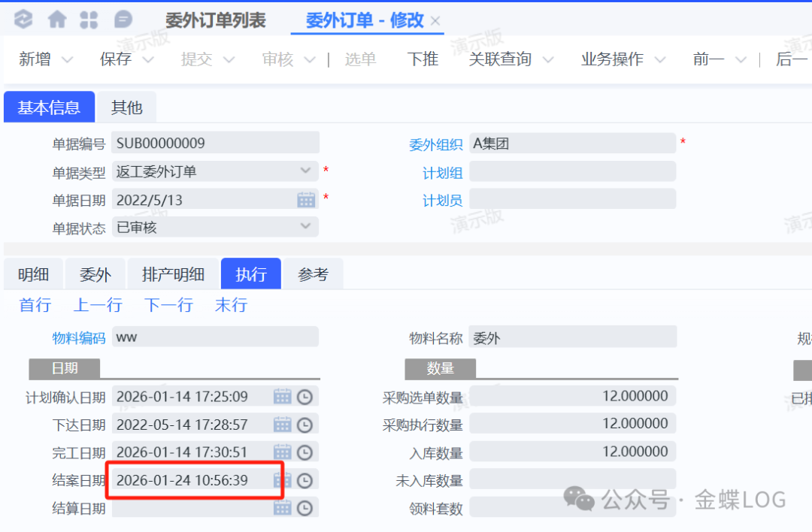Viewport: 812px width, 532px height.
Task: Switch to the 其他 tab
Action: 126,107
